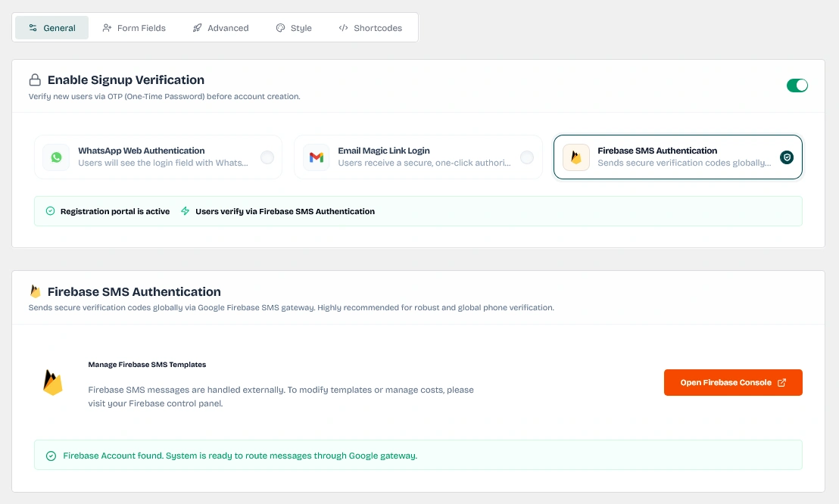Click the lightning bolt icon before Users verify

[x=185, y=211]
